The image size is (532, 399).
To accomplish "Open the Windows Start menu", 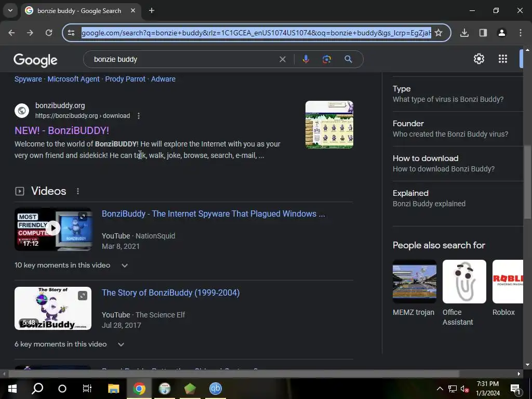I will tap(12, 389).
